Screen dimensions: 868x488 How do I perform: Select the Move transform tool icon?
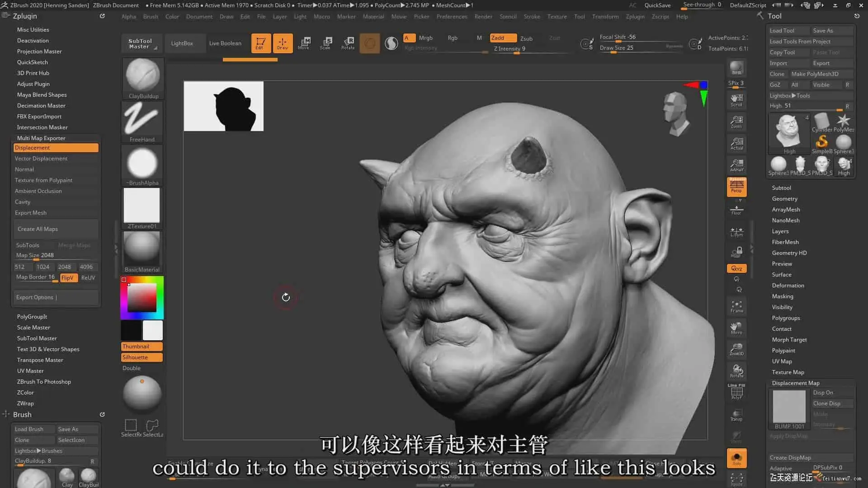coord(304,43)
